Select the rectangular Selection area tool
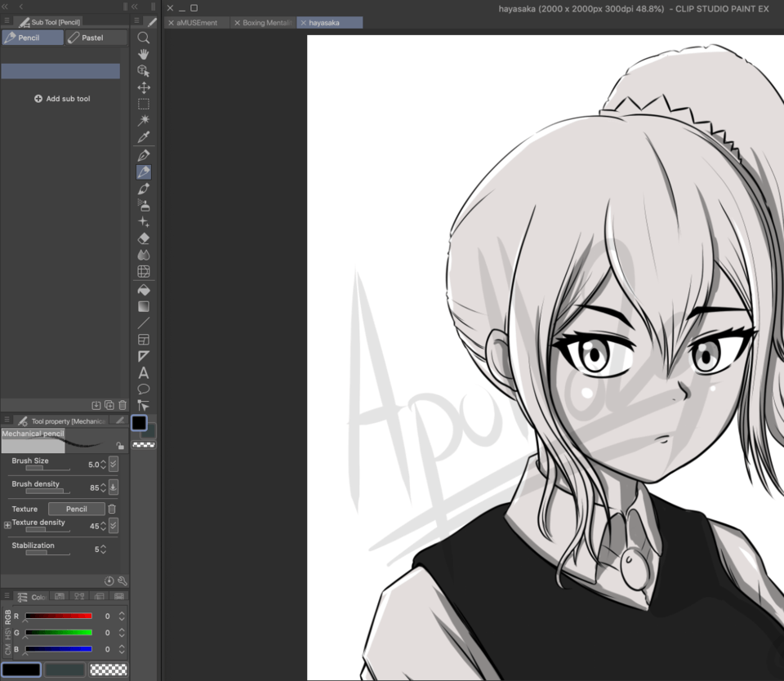784x681 pixels. (x=144, y=104)
